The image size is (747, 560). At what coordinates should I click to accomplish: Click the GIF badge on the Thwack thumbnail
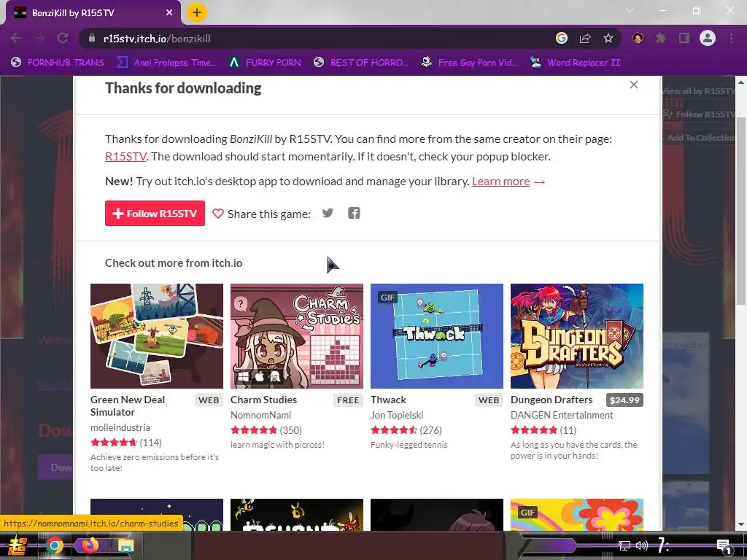coord(387,297)
